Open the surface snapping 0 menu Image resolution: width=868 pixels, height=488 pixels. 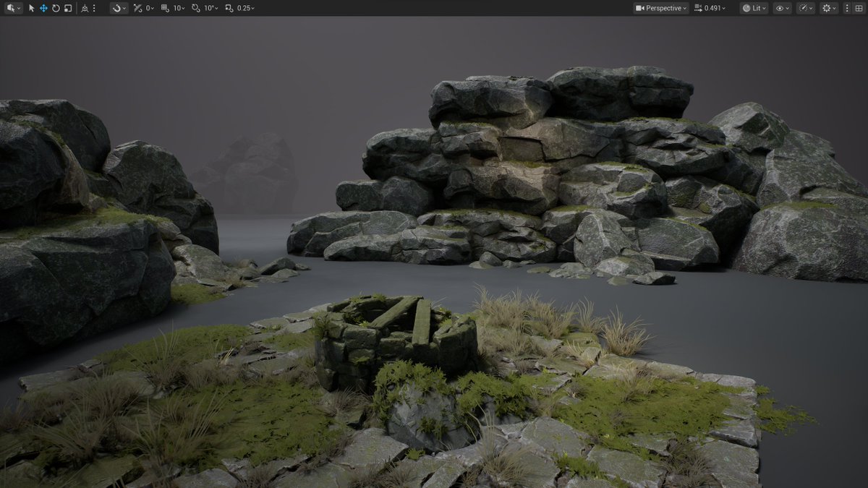(x=143, y=8)
